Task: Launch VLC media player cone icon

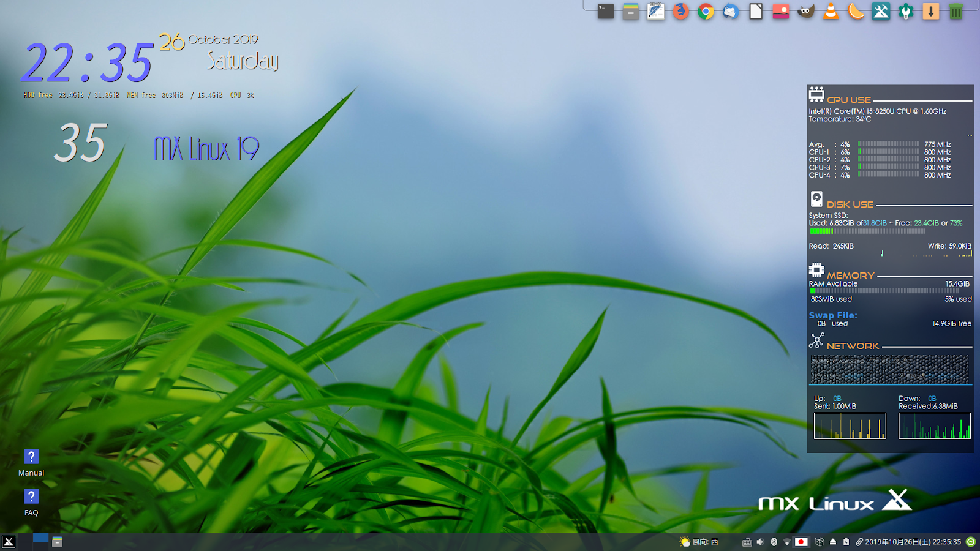Action: coord(831,11)
